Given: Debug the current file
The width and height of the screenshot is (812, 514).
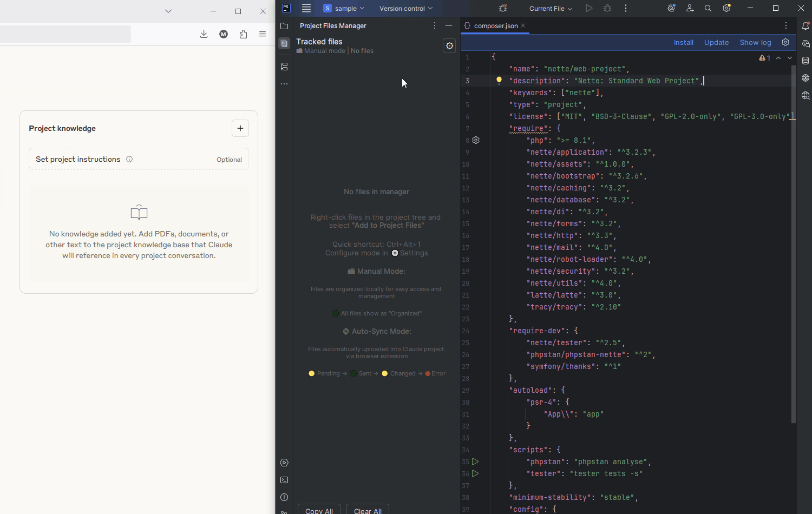Looking at the screenshot, I should (x=607, y=8).
